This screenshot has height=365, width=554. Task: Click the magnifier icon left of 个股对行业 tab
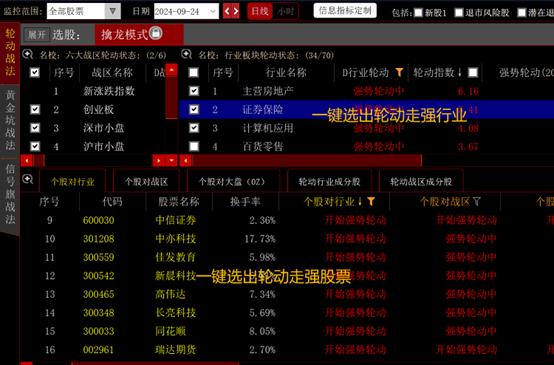pos(28,179)
